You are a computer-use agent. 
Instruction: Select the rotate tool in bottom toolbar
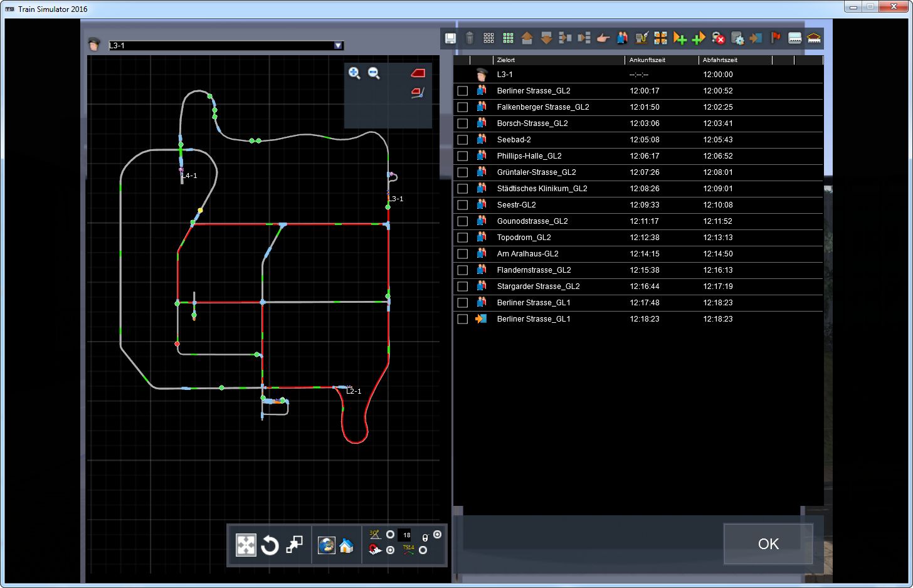click(270, 545)
